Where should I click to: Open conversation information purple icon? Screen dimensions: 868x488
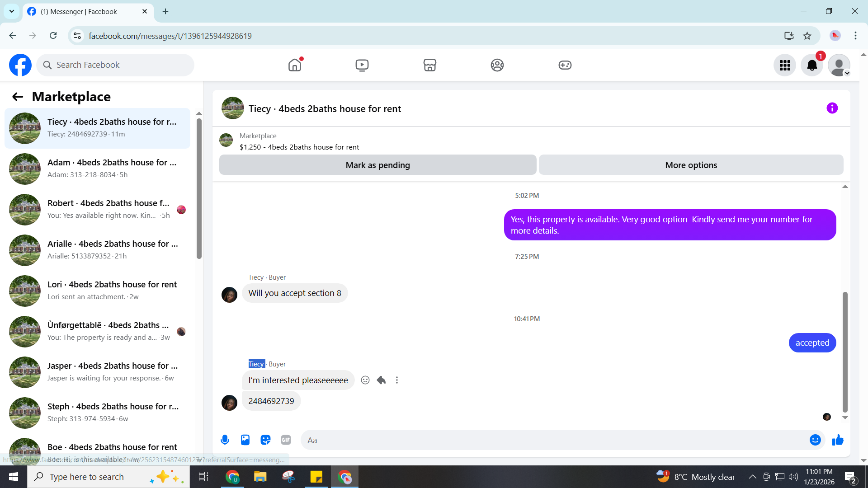click(x=832, y=108)
